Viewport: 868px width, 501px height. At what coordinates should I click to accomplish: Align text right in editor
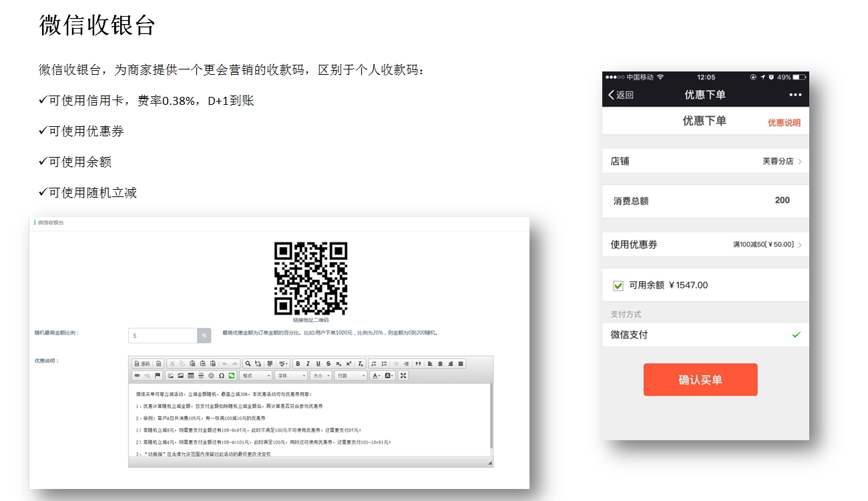tap(451, 363)
